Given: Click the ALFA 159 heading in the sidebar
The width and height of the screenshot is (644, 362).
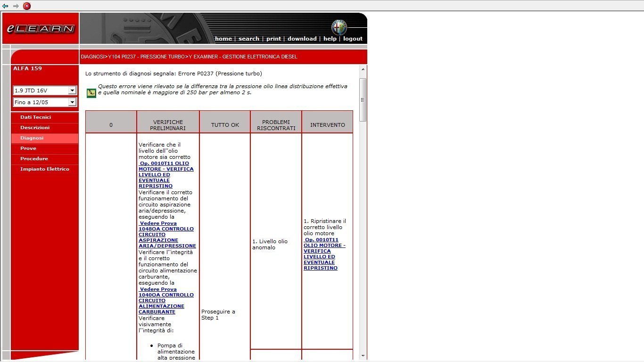Looking at the screenshot, I should click(27, 68).
